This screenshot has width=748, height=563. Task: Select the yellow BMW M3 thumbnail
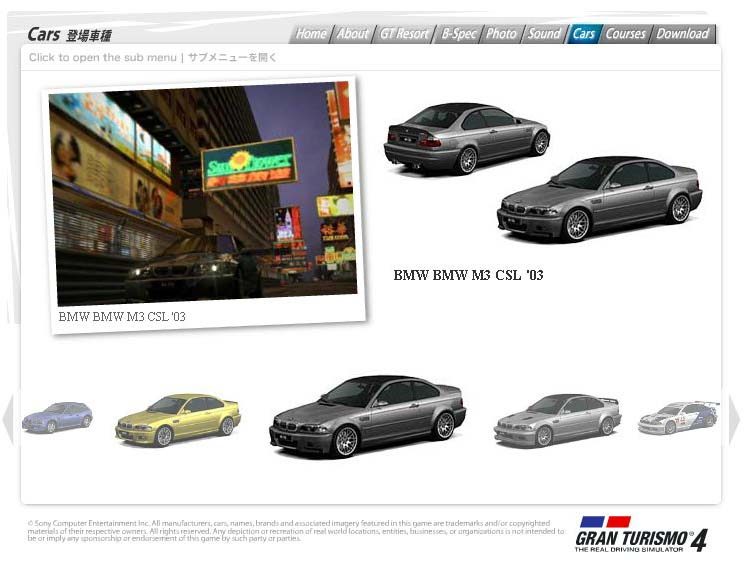(x=177, y=420)
